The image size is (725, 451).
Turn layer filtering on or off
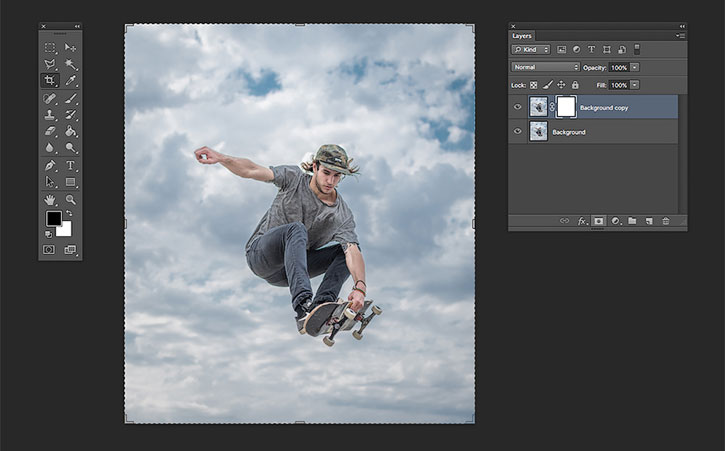click(x=637, y=49)
